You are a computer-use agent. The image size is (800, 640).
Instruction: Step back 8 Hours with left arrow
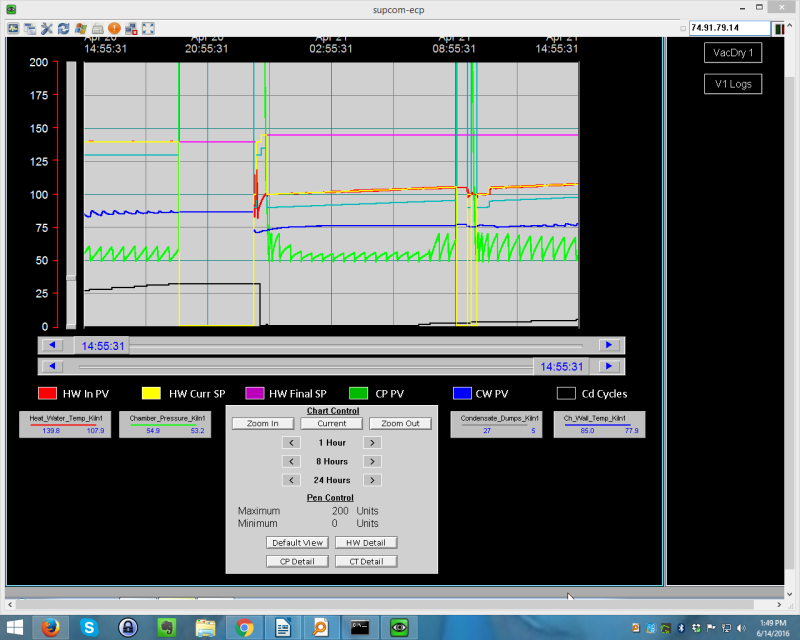click(291, 461)
